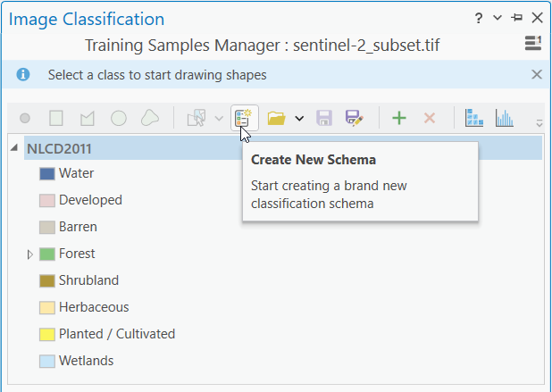Viewport: 552px width, 392px height.
Task: Click the green Add New Class icon
Action: 399,118
